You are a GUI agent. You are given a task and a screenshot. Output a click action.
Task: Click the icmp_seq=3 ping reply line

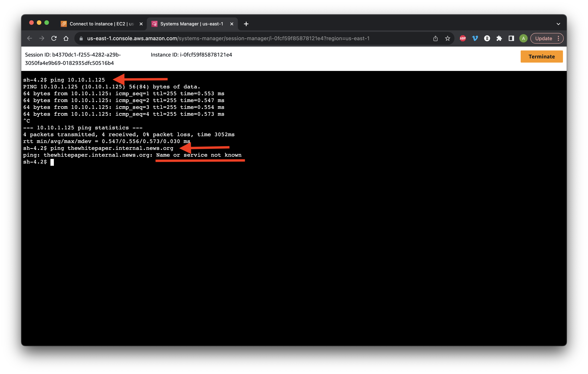click(x=123, y=107)
